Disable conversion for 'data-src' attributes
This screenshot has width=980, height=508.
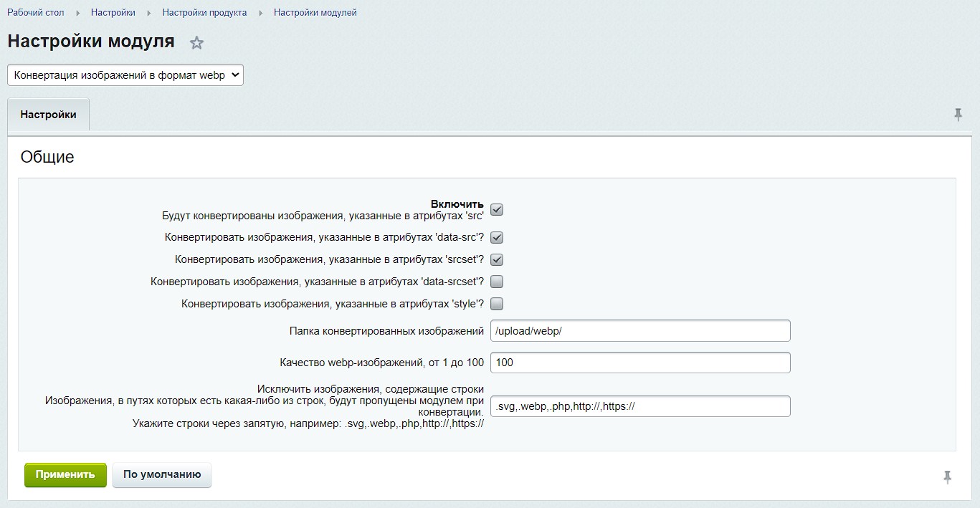point(497,237)
